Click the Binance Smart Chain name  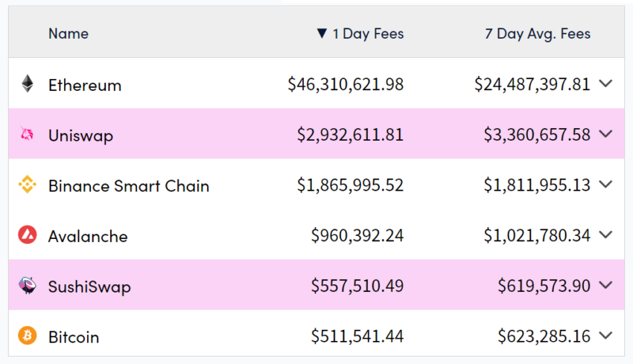click(129, 186)
